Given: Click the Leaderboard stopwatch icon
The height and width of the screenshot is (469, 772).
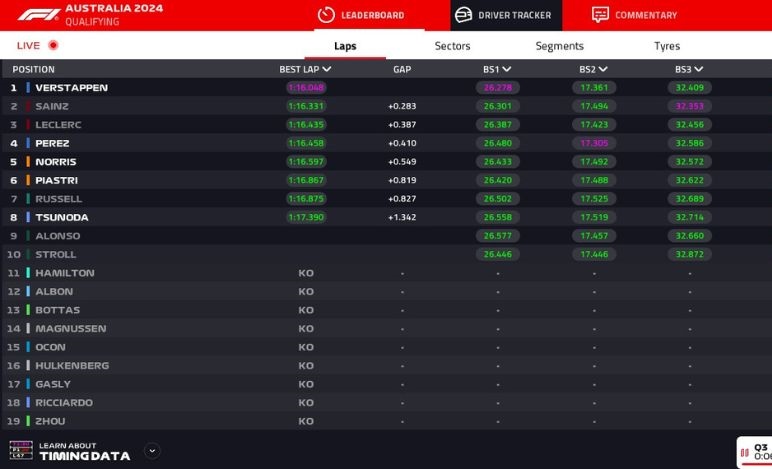Looking at the screenshot, I should [x=325, y=15].
